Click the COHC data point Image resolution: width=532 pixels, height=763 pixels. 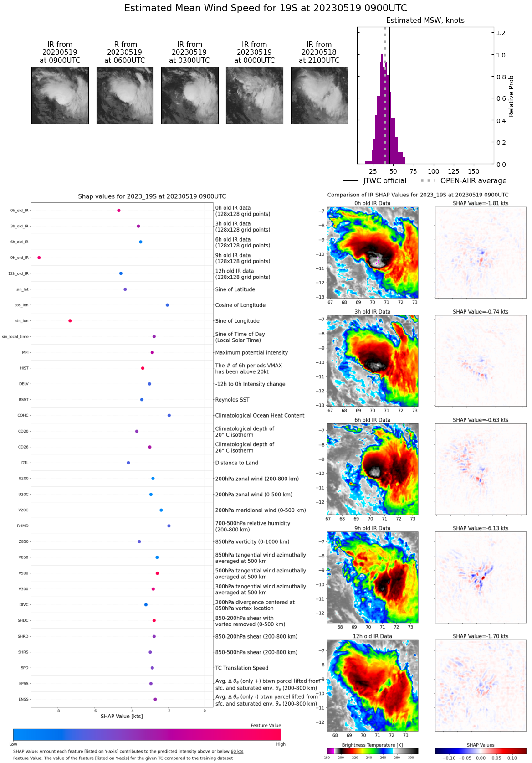(169, 415)
